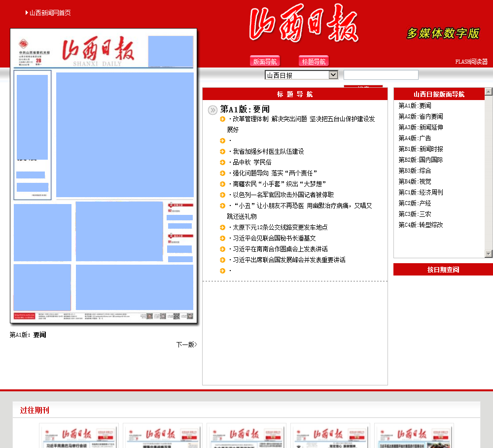Select 第A2版:省内要闻 in page navigation

[421, 116]
